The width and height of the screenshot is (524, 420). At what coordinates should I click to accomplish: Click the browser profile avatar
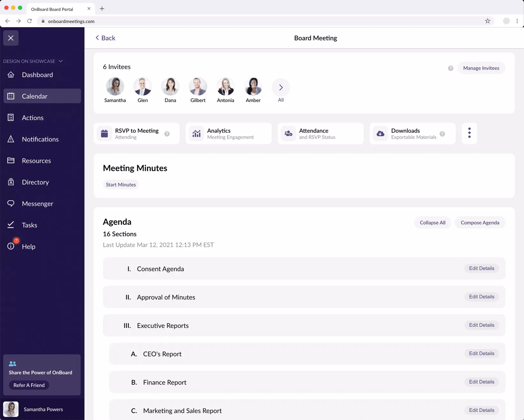pyautogui.click(x=506, y=21)
